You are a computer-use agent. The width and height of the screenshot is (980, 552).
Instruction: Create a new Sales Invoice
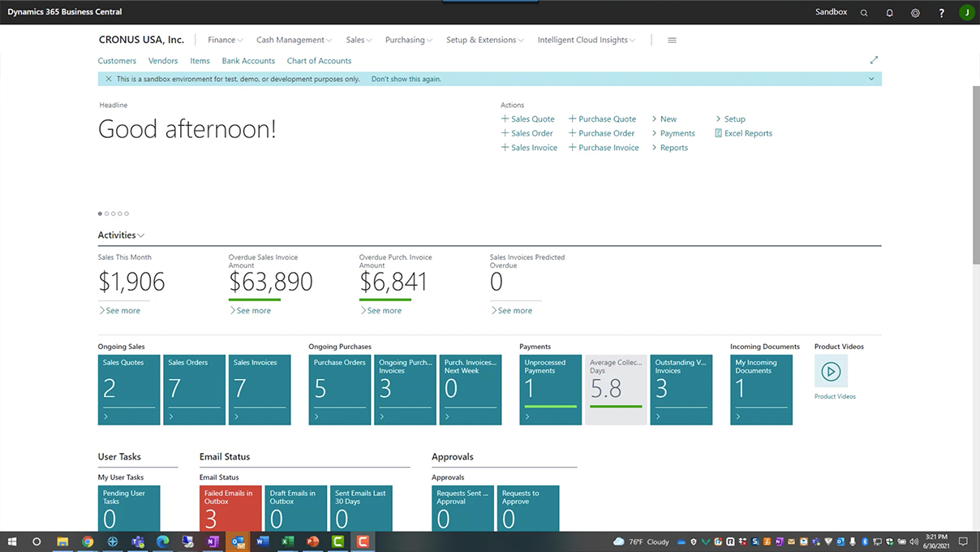530,148
